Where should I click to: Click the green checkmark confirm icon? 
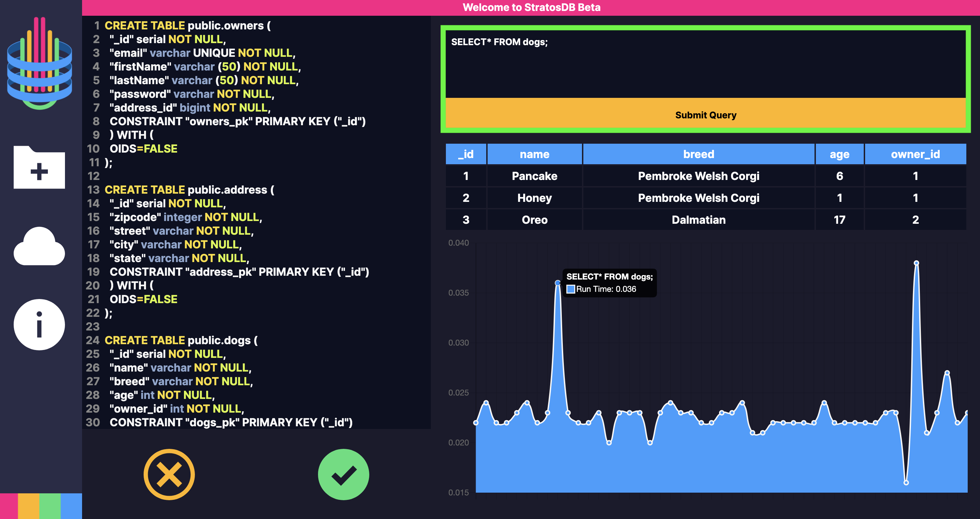pos(343,475)
